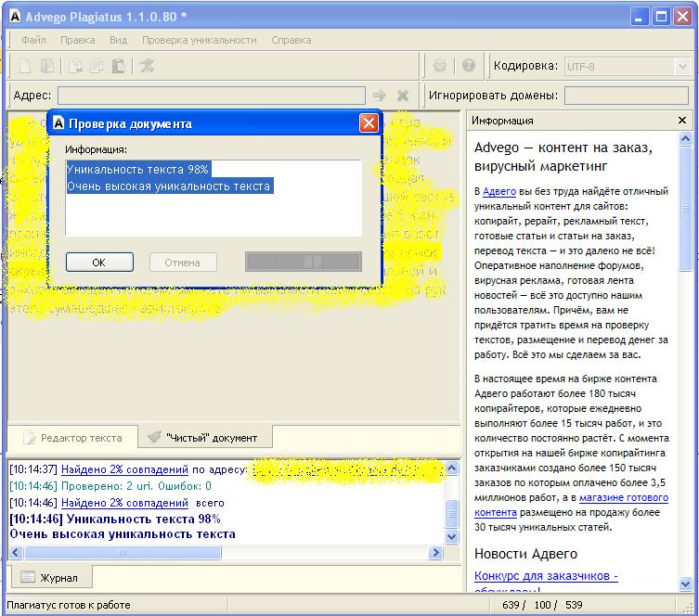Click the progress bar in check dialog
Screen dimensions: 699x616
(x=304, y=262)
